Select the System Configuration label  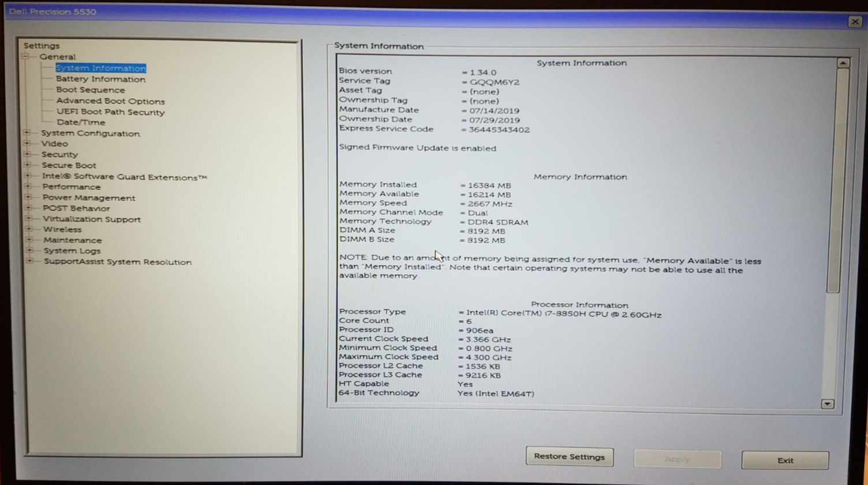[90, 133]
